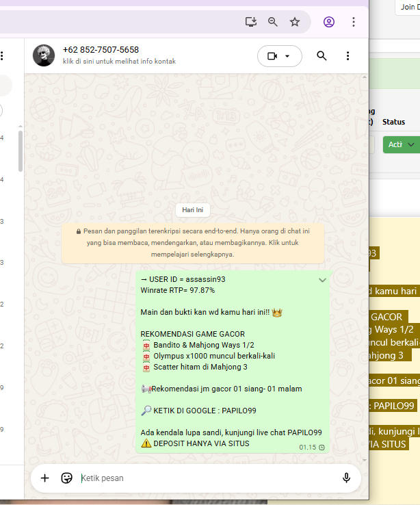Open the attach plus menu
Image resolution: width=420 pixels, height=505 pixels.
pyautogui.click(x=45, y=478)
